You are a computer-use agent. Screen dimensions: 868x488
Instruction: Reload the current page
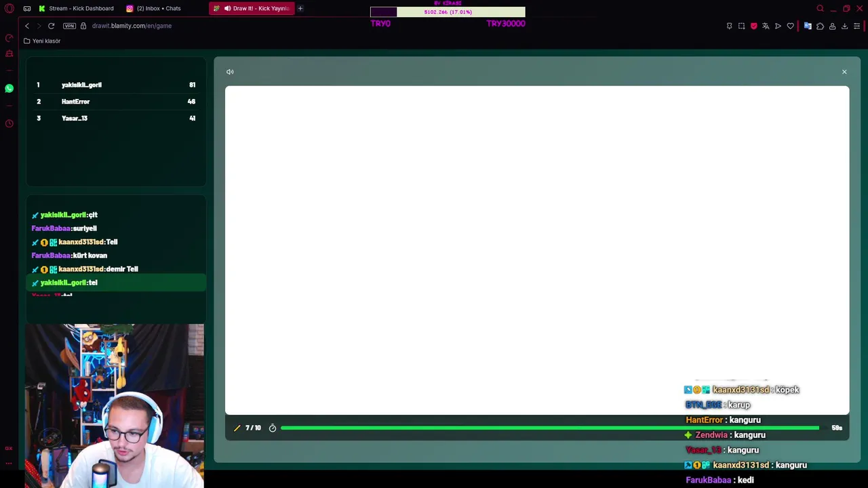coord(51,26)
